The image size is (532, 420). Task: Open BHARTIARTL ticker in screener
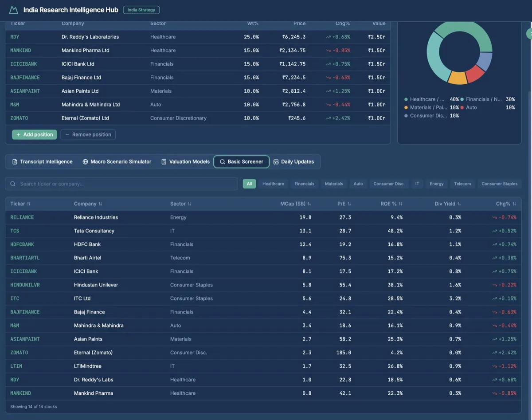pos(25,258)
